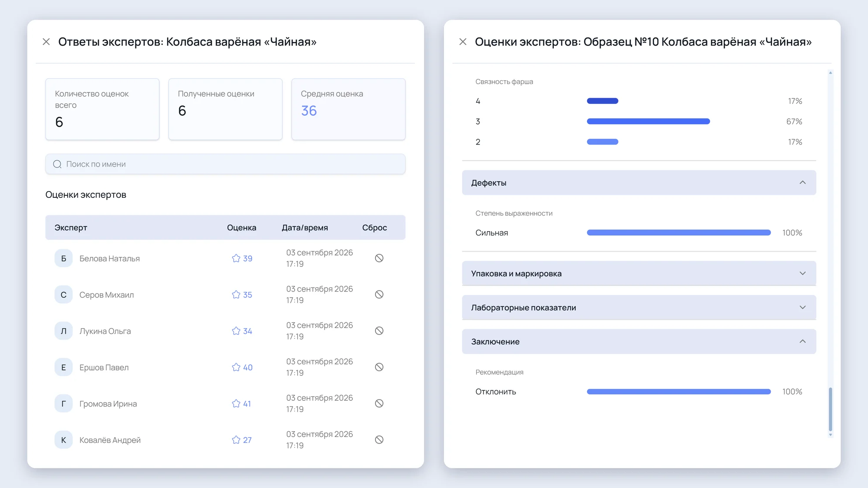Select expert Лукина Ольга
The image size is (868, 488).
[x=105, y=331]
